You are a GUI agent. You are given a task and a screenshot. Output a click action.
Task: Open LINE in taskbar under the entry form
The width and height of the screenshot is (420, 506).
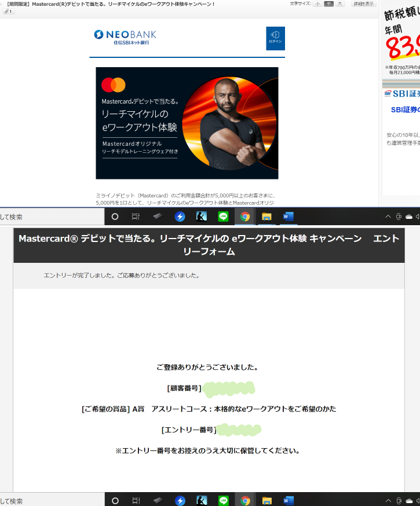tap(224, 501)
